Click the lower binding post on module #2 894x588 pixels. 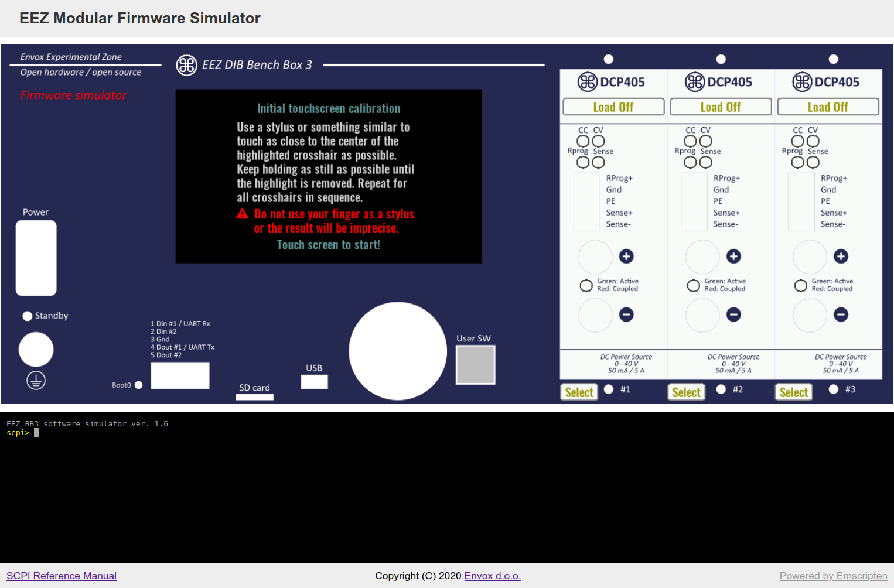click(702, 315)
